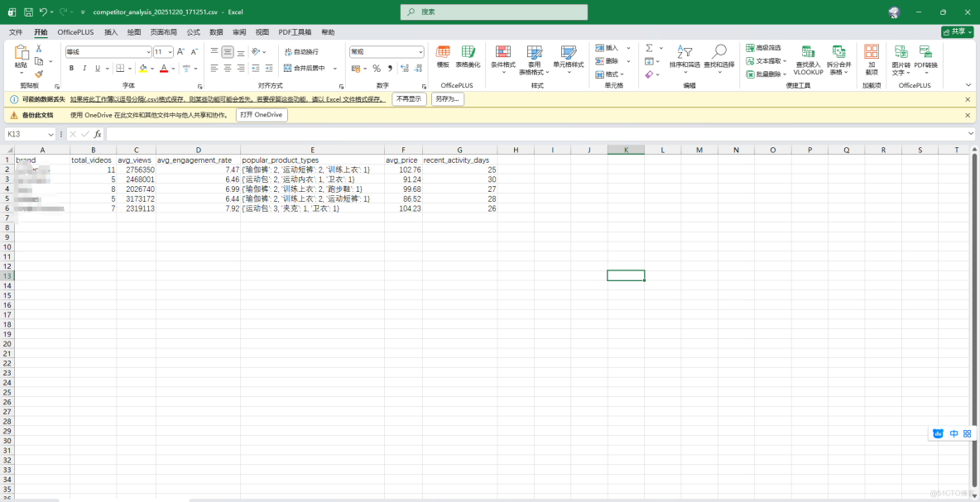980x502 pixels.
Task: Switch to the 数据 ribbon tab
Action: 216,32
